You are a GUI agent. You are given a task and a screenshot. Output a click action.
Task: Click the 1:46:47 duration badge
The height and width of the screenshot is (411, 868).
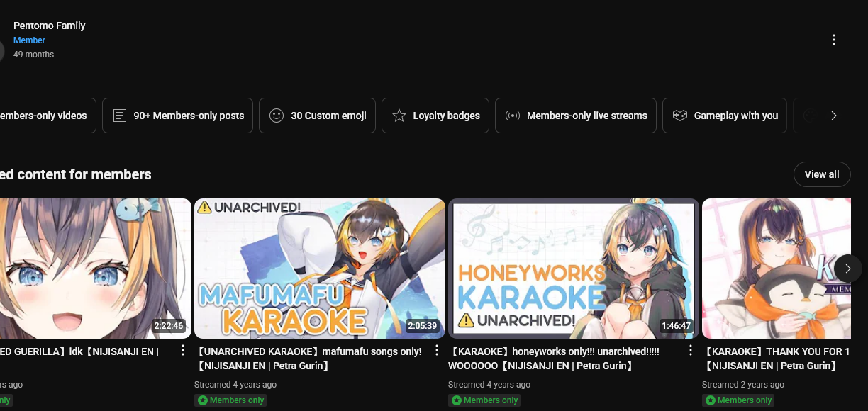676,327
